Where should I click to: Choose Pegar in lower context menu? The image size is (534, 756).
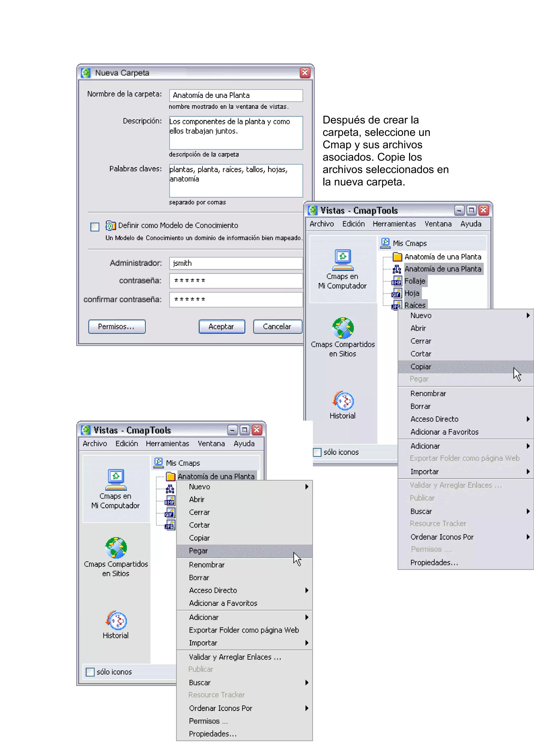[245, 551]
